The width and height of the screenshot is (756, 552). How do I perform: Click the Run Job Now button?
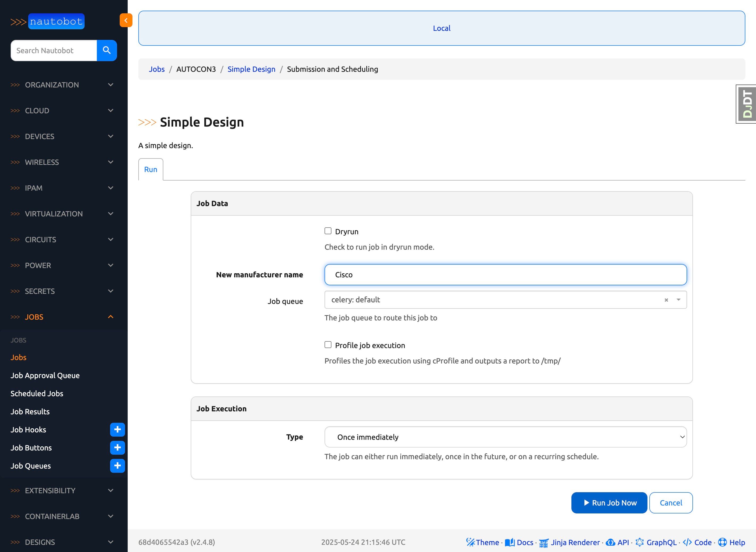tap(609, 503)
